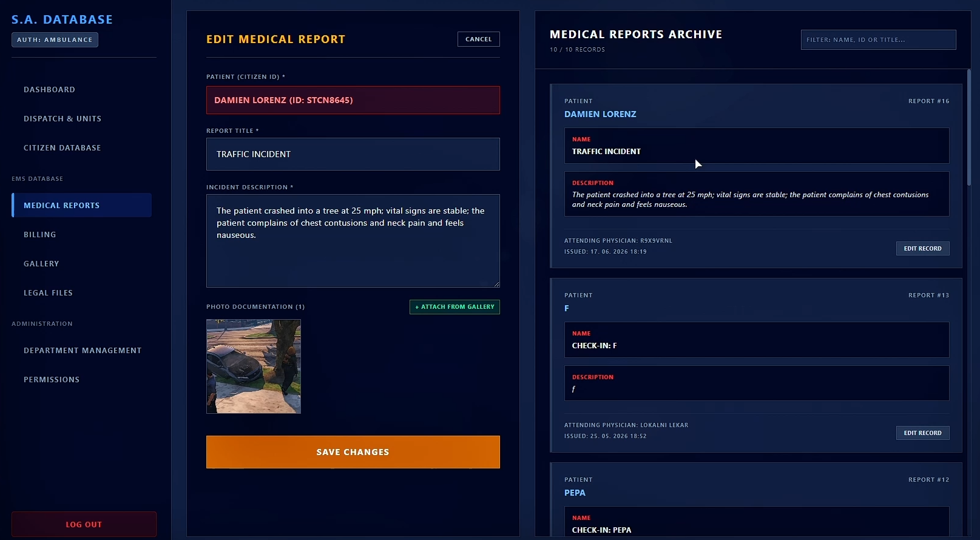
Task: Click the 10 / 10 RECORDS counter
Action: (x=577, y=50)
